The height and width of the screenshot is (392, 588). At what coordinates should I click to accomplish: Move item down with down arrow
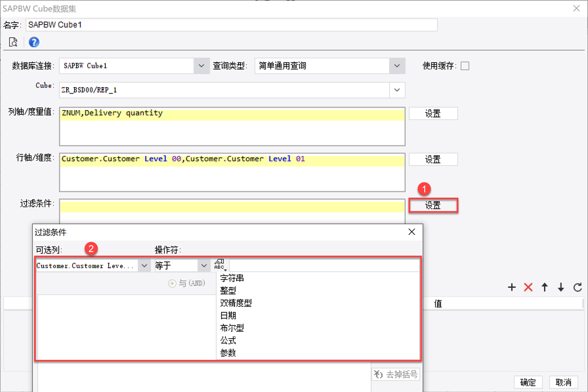tap(561, 287)
